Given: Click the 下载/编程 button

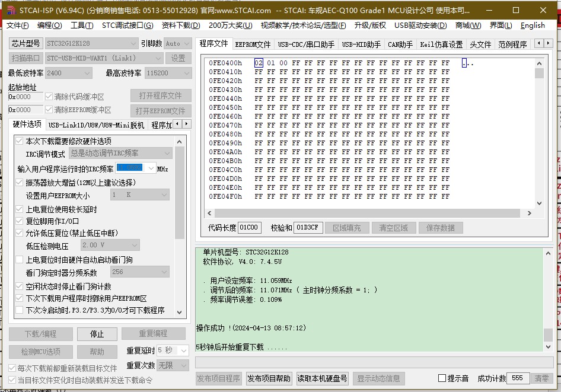Looking at the screenshot, I should coord(40,334).
